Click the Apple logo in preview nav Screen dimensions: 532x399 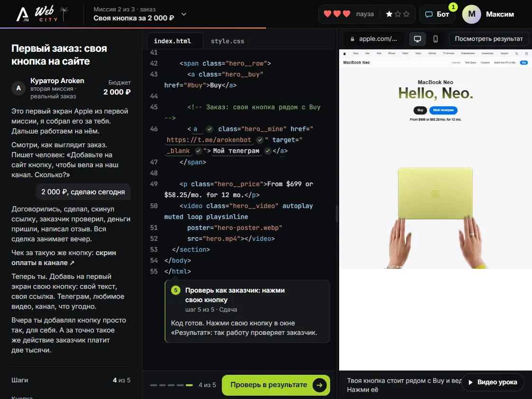344,53
